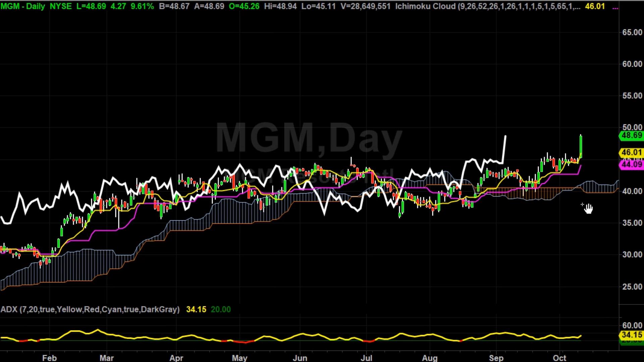Click the 65.00 price axis label
The height and width of the screenshot is (362, 644).
point(632,33)
